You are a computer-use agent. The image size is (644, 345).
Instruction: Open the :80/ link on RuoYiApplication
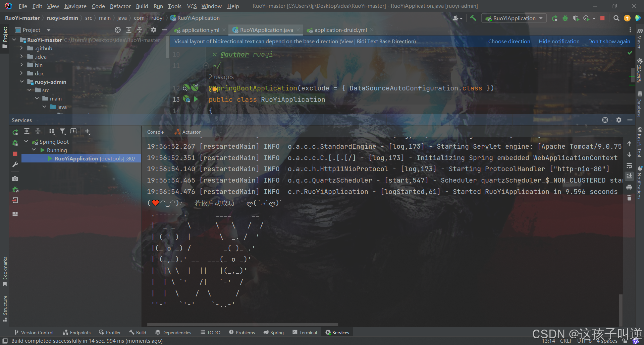click(x=130, y=158)
